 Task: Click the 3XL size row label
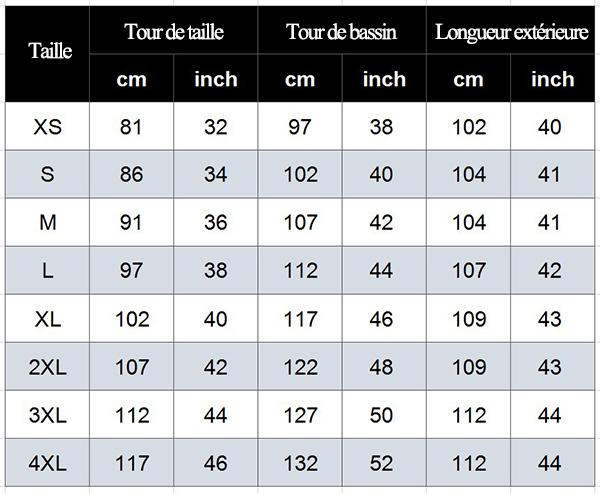tap(47, 415)
